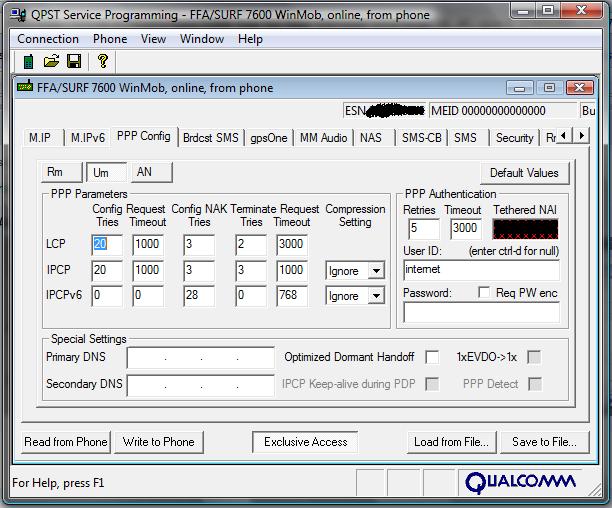Viewport: 612px width, 508px height.
Task: Switch to the SMS tab
Action: pyautogui.click(x=468, y=138)
